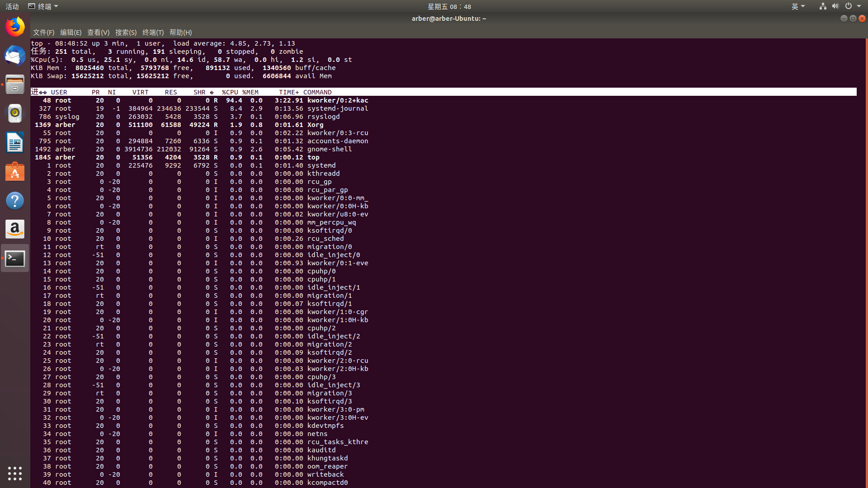Show applications grid button

coord(15,473)
